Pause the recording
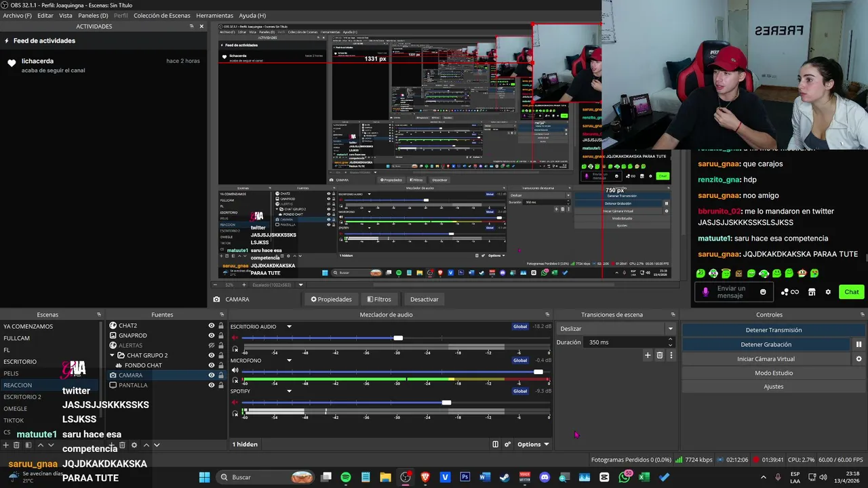Viewport: 868px width, 488px height. pos(859,344)
